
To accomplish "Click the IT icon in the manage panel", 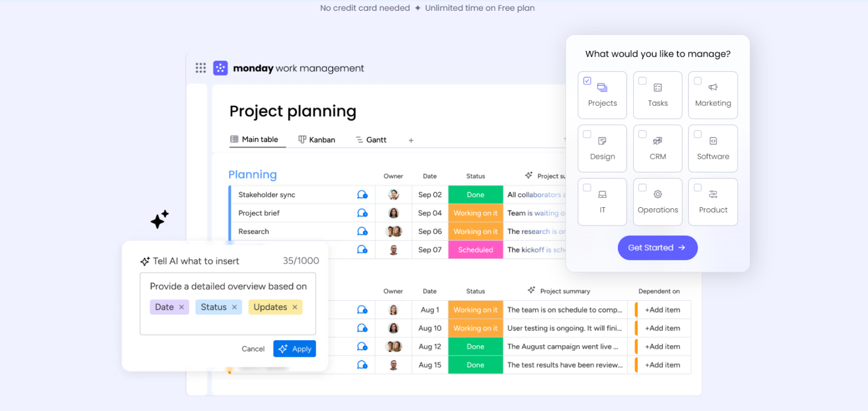I will tap(602, 194).
